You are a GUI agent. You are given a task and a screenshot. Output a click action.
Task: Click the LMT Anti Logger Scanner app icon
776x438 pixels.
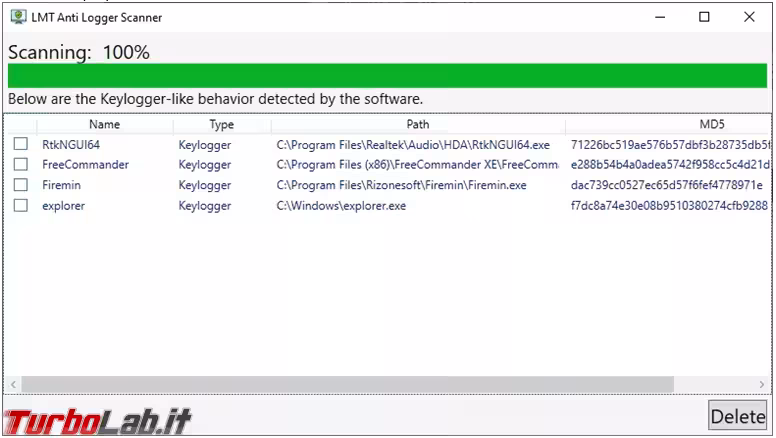tap(18, 17)
